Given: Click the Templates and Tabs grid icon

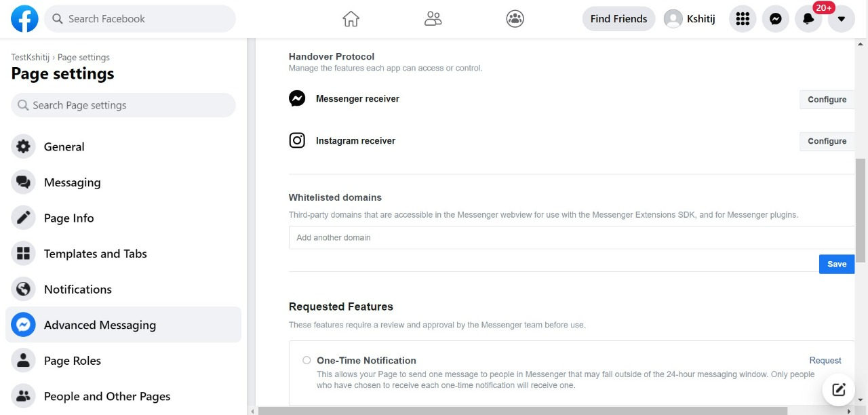Looking at the screenshot, I should point(24,254).
